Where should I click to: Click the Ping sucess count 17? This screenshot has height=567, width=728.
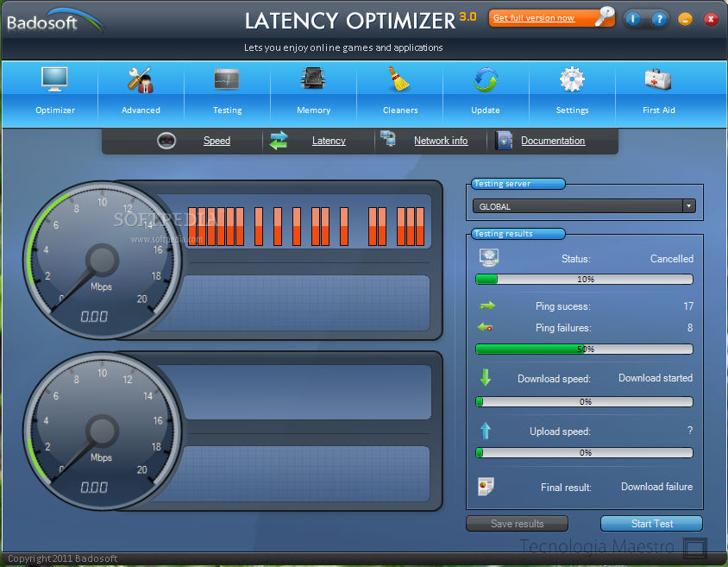tap(688, 306)
